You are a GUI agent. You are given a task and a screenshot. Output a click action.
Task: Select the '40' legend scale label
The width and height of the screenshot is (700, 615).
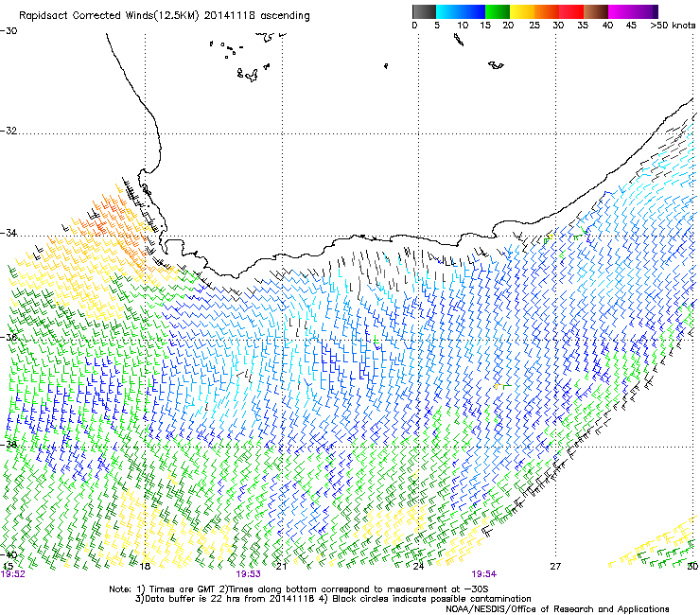pos(607,26)
